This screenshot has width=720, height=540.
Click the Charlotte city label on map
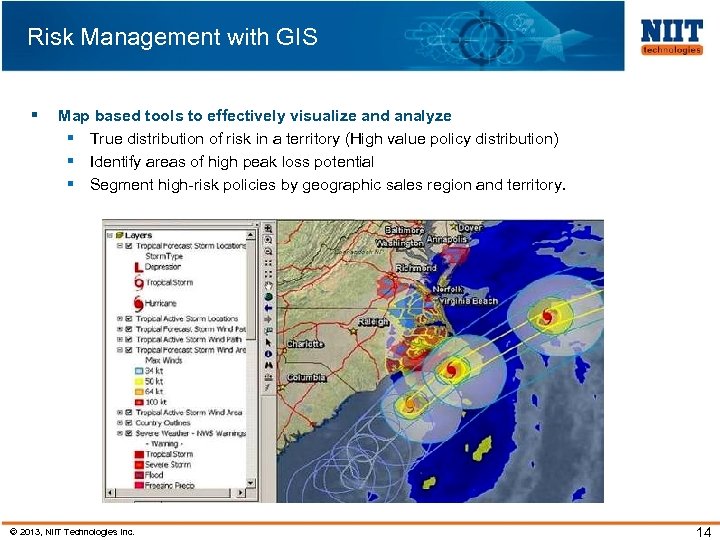[x=305, y=344]
